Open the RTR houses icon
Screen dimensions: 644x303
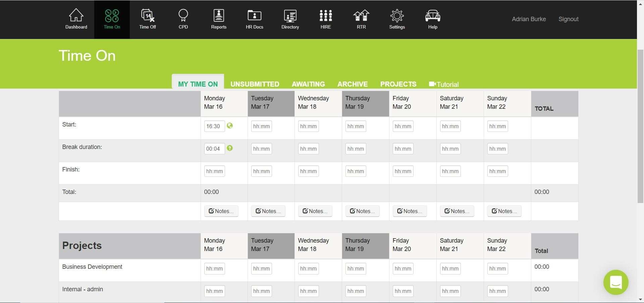point(361,15)
